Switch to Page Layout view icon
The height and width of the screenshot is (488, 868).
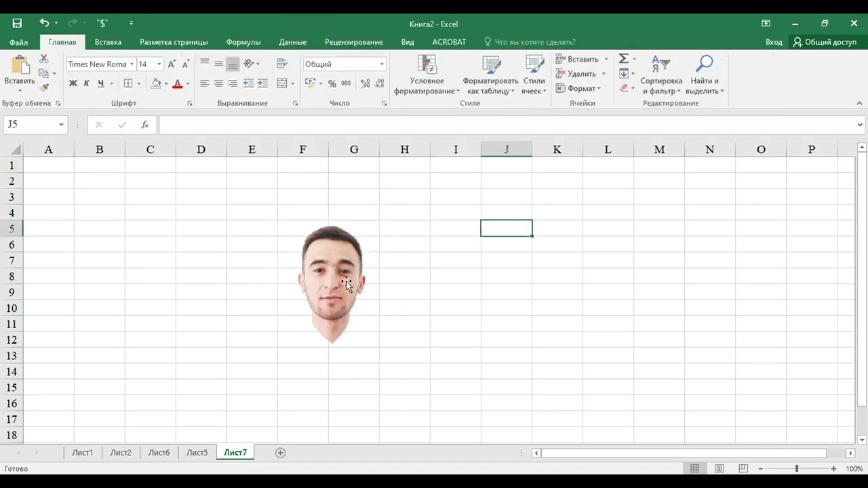pos(719,468)
